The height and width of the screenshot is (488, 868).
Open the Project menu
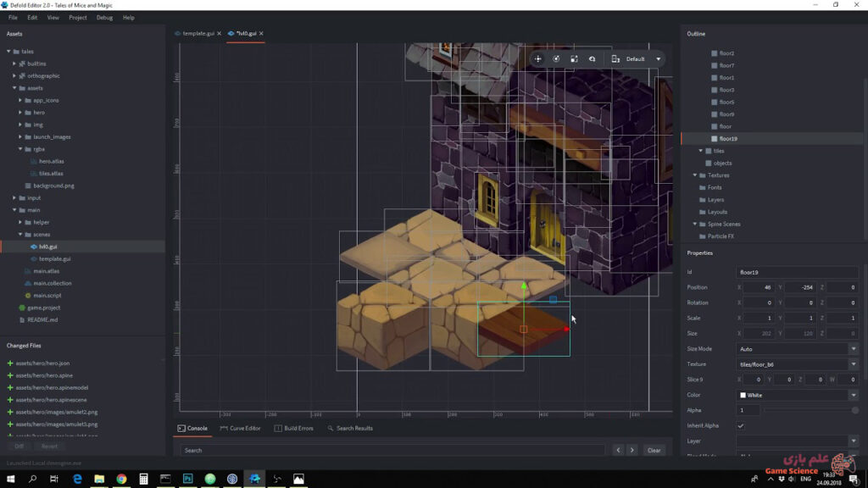pos(77,18)
